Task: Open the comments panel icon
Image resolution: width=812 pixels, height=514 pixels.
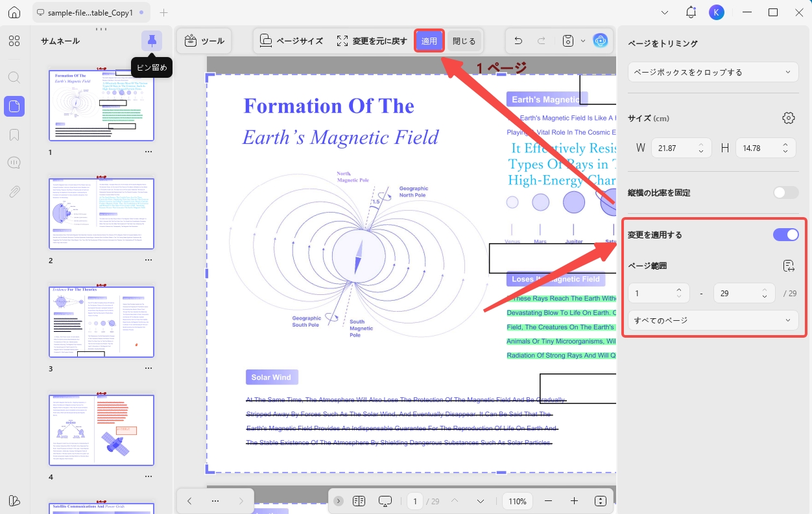Action: (x=14, y=163)
